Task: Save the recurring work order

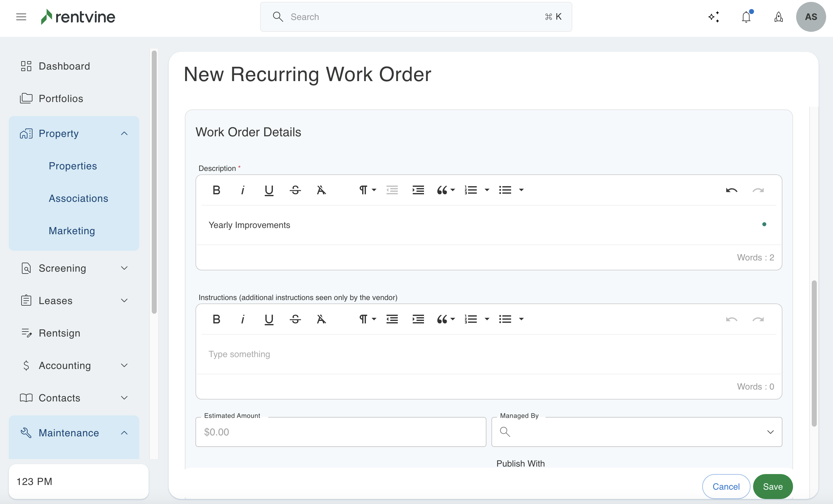Action: click(x=772, y=487)
